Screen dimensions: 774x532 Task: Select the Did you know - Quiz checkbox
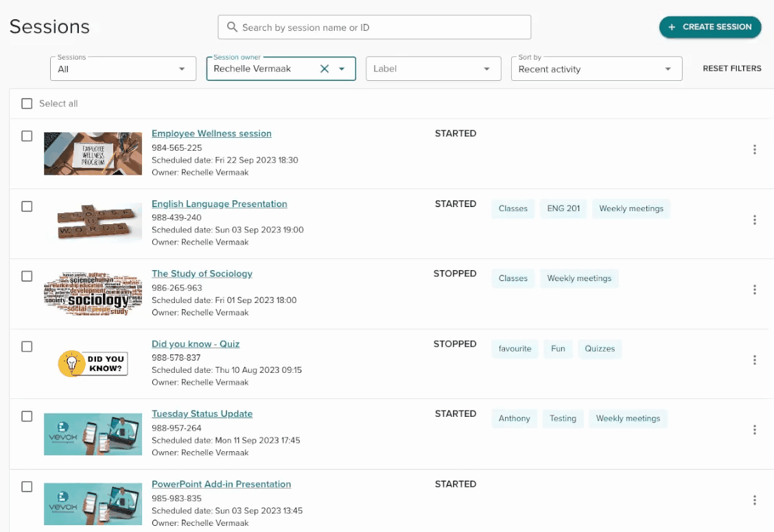pos(27,347)
